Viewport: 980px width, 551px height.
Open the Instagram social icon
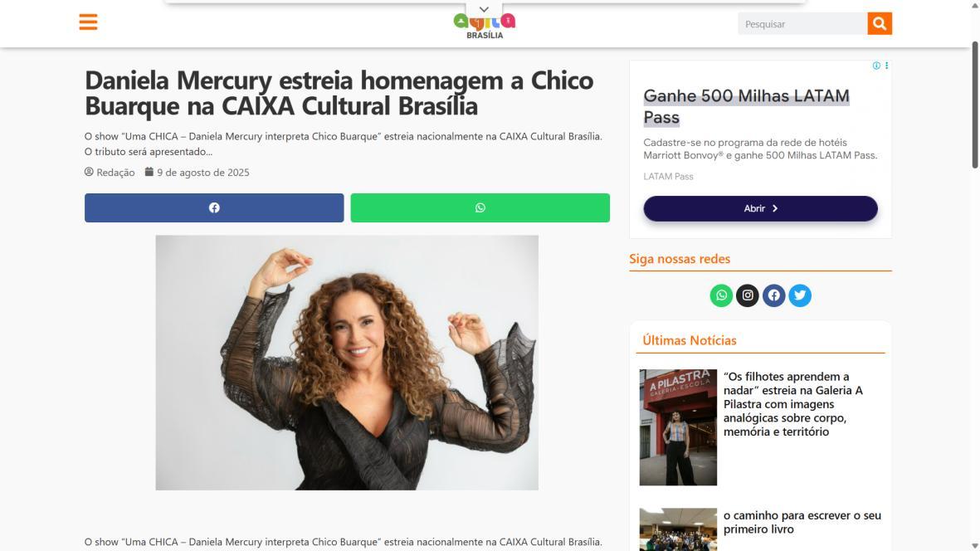tap(748, 295)
